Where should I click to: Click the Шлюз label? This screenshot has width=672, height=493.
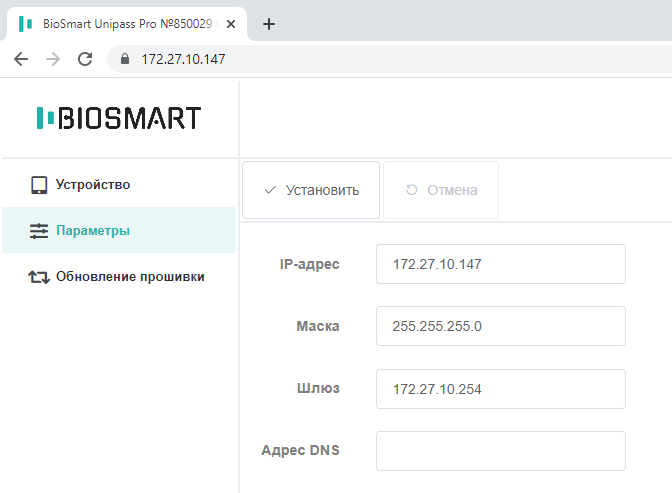point(318,388)
